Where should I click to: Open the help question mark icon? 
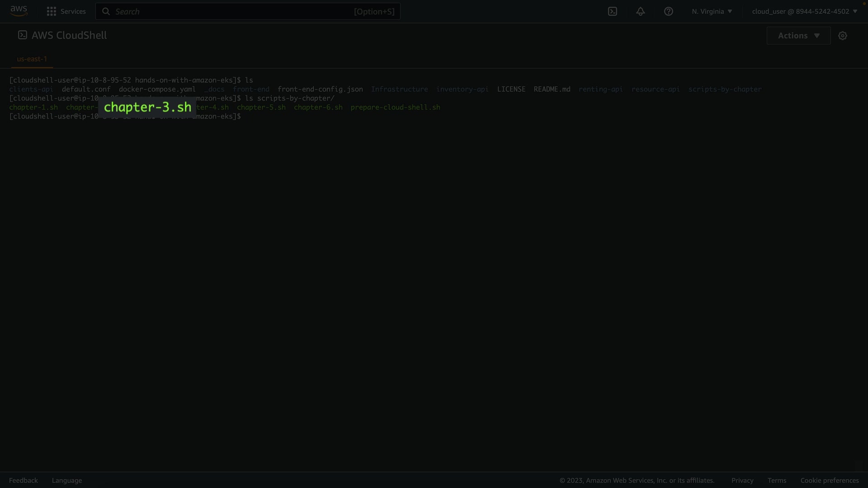pyautogui.click(x=669, y=11)
